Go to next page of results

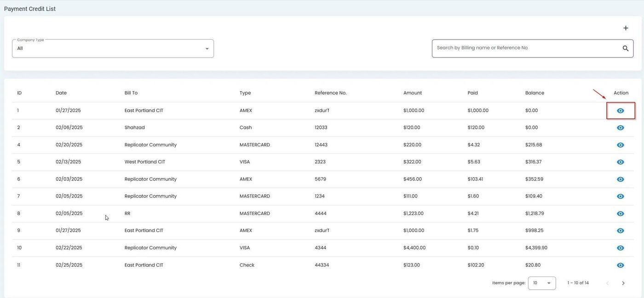tap(623, 283)
